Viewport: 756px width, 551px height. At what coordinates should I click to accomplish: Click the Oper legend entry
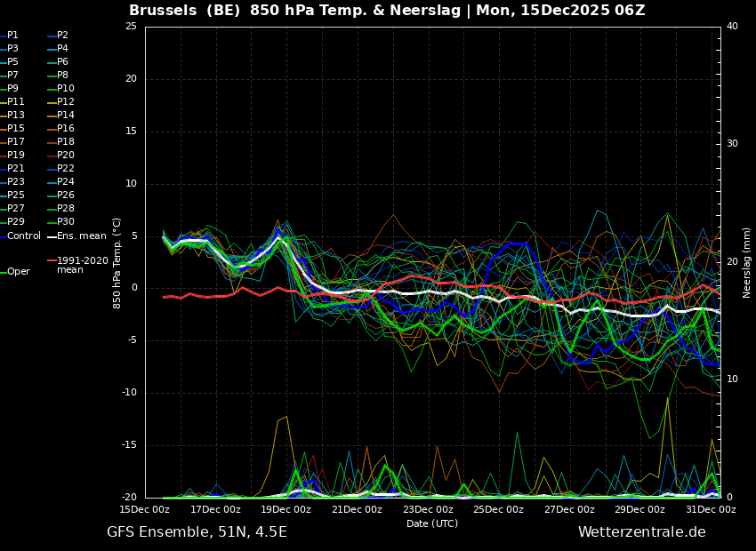pos(19,272)
